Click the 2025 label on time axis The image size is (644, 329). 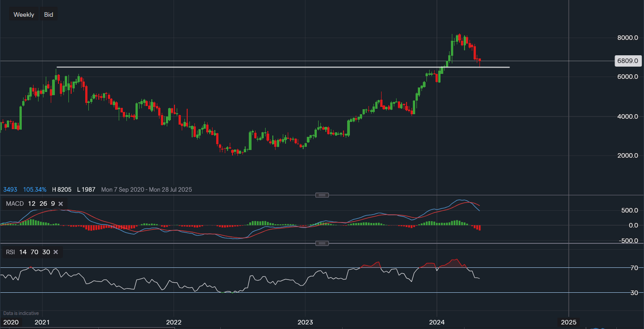click(x=568, y=322)
